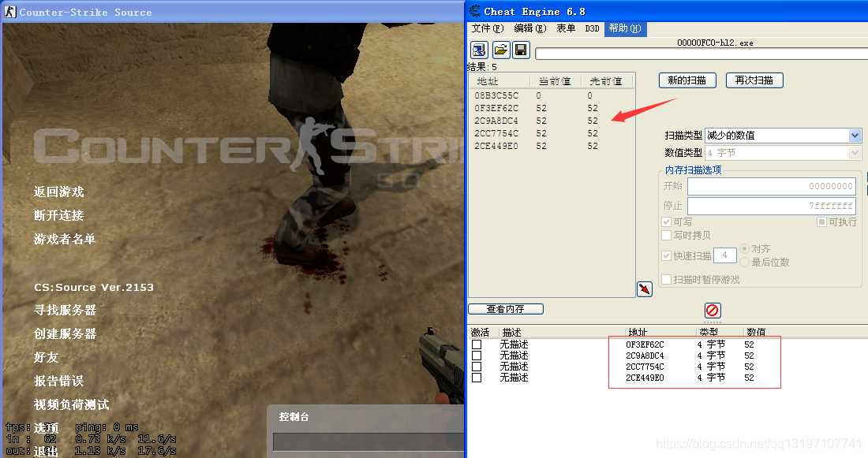Click 寻找服务器 in the game menu

pos(65,311)
